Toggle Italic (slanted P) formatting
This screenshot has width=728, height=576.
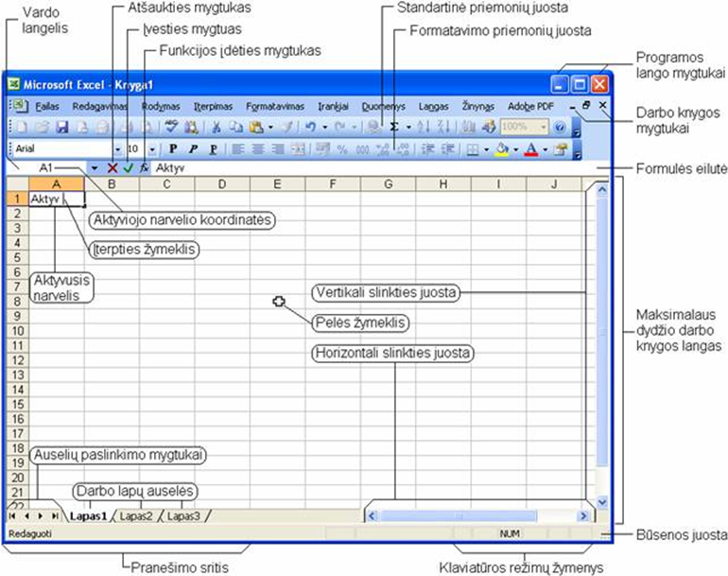point(193,149)
